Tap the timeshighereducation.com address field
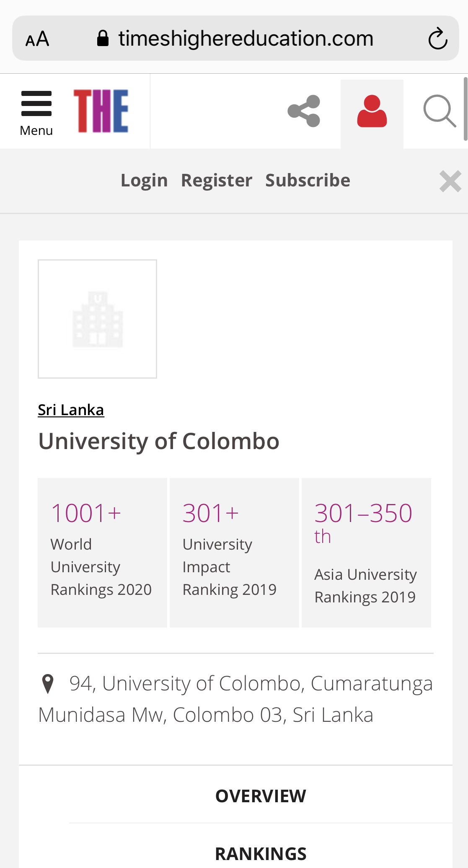468x868 pixels. click(246, 39)
